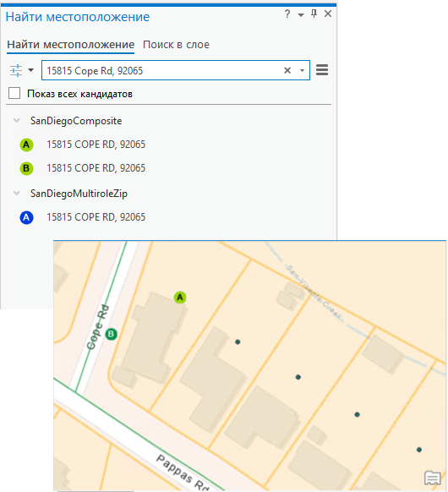Collapse the SanDiegoComposite results group
The image size is (448, 492).
[17, 121]
